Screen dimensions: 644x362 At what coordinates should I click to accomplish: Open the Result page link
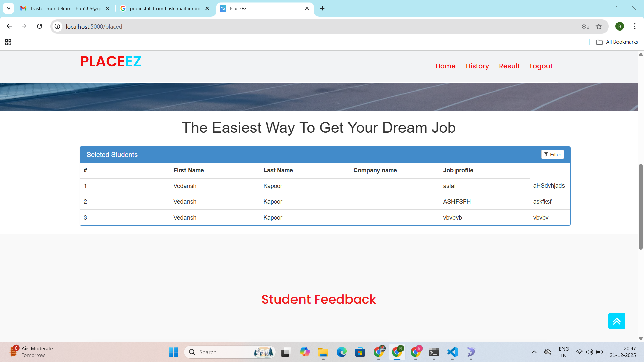[x=509, y=66]
